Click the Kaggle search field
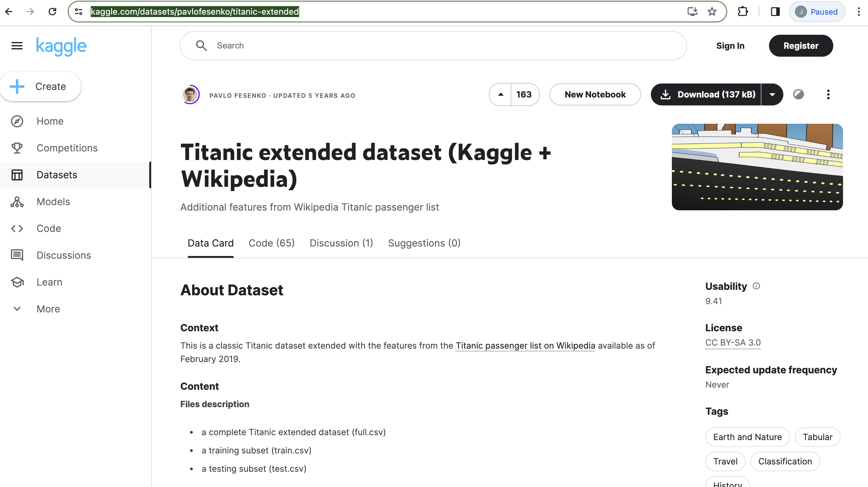This screenshot has height=487, width=868. [x=433, y=46]
